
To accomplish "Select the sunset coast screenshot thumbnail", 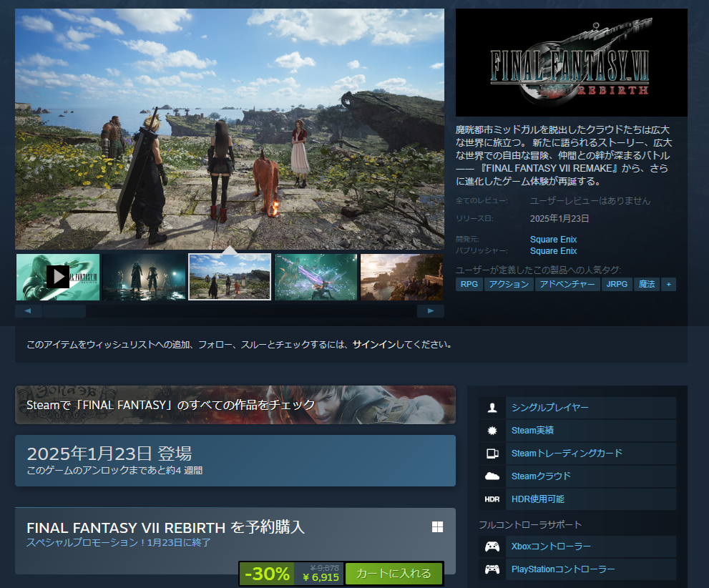I will [x=401, y=277].
